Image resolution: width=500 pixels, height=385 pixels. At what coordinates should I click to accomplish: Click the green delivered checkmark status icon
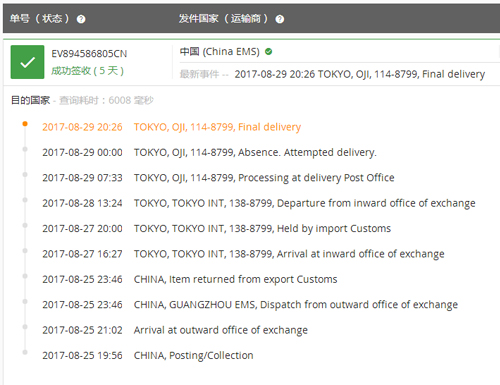27,62
